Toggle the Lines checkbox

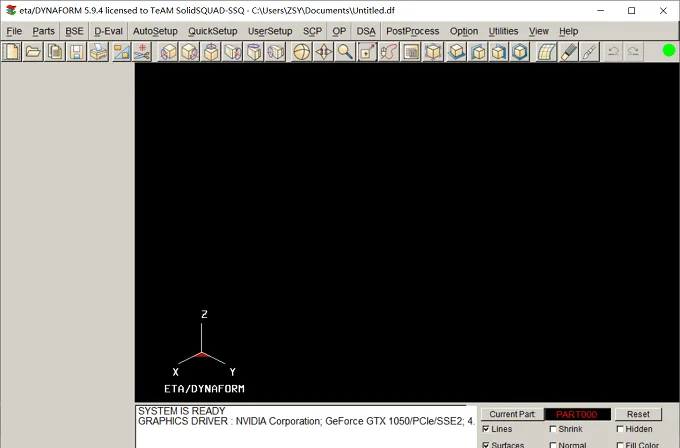coord(486,429)
